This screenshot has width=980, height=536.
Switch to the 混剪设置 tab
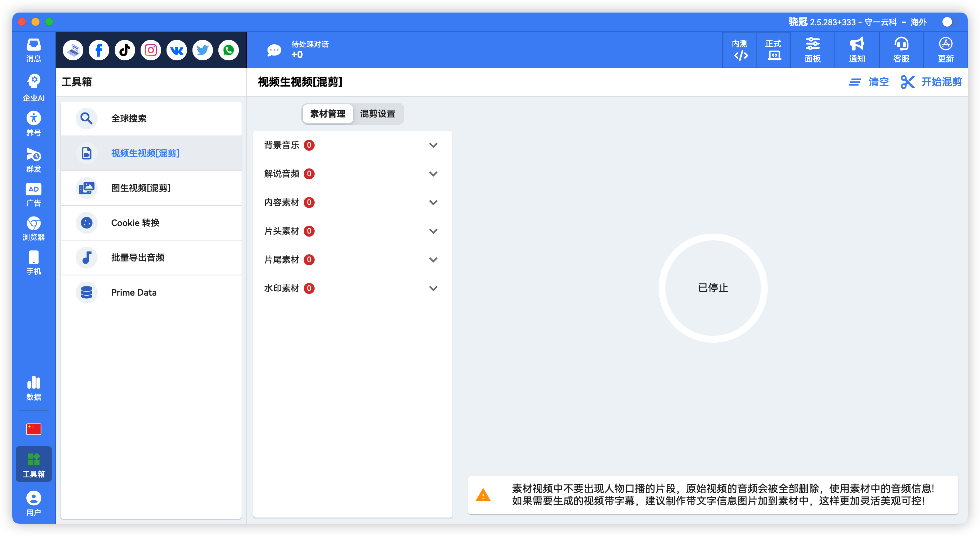point(377,114)
